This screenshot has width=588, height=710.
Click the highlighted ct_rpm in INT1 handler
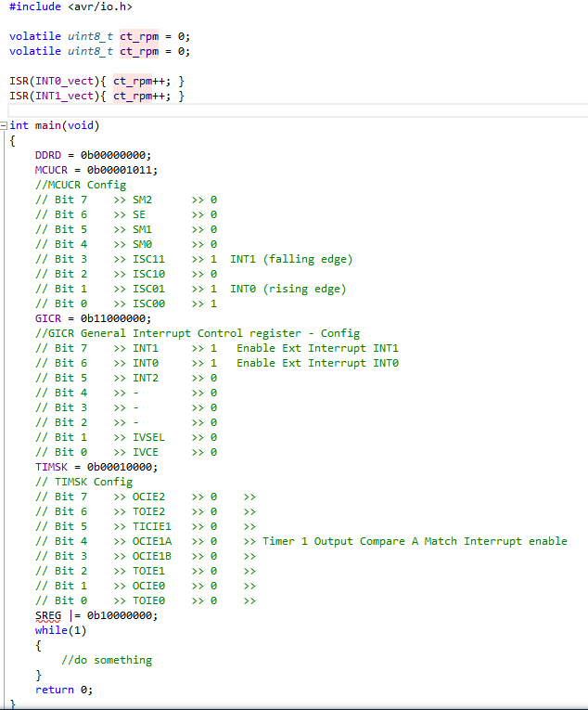(x=133, y=96)
